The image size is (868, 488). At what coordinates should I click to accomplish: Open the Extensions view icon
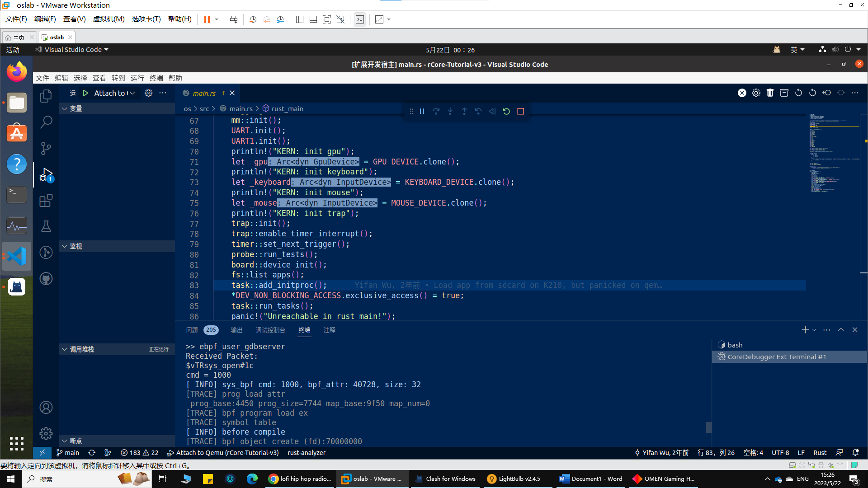point(46,200)
